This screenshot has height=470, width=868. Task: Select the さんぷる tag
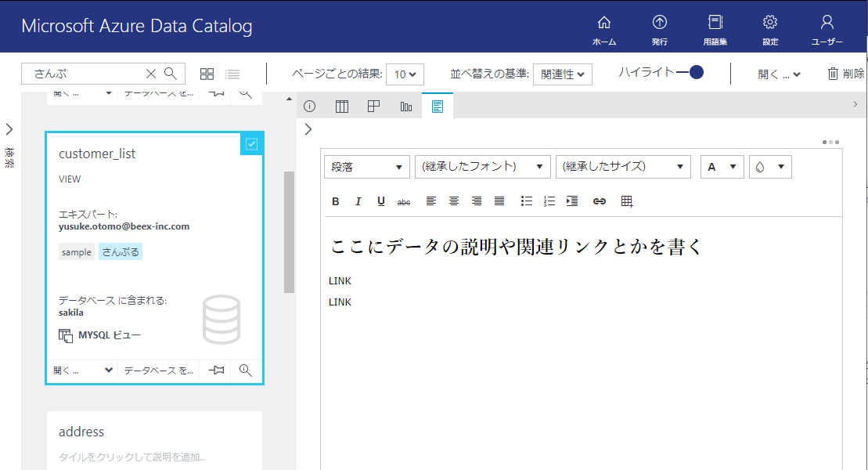[120, 252]
